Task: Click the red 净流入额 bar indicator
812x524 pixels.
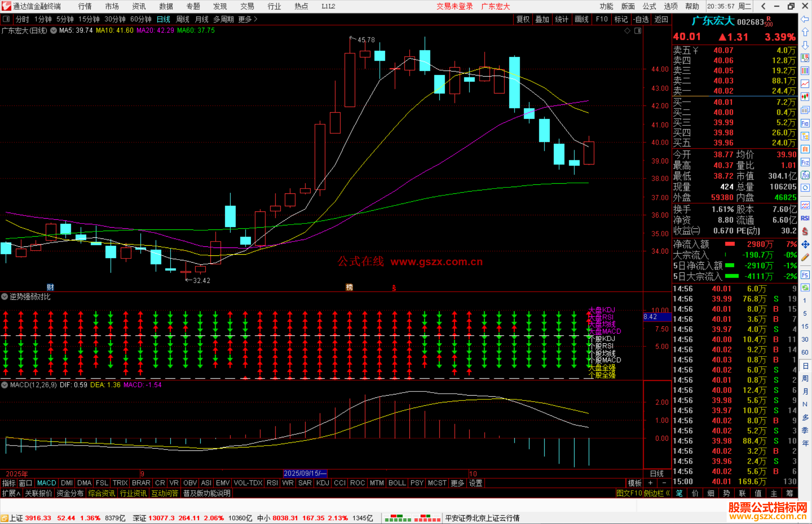Action: click(x=730, y=244)
